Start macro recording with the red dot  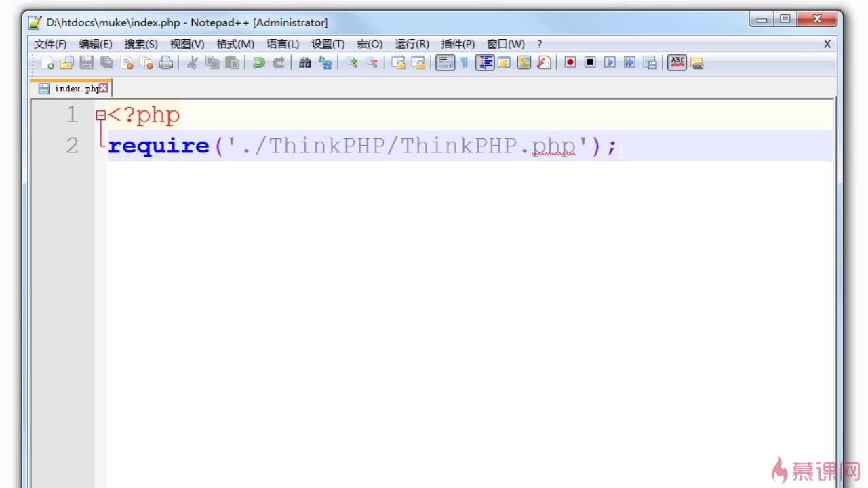click(570, 63)
